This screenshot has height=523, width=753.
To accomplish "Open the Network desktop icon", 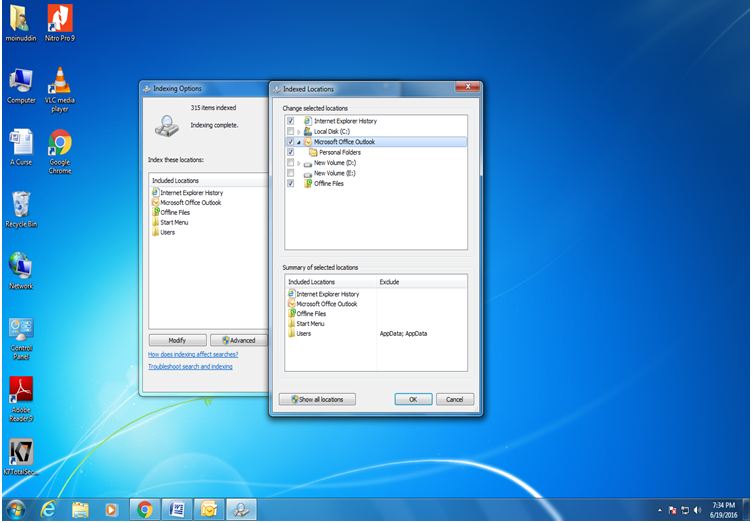I will 21,271.
